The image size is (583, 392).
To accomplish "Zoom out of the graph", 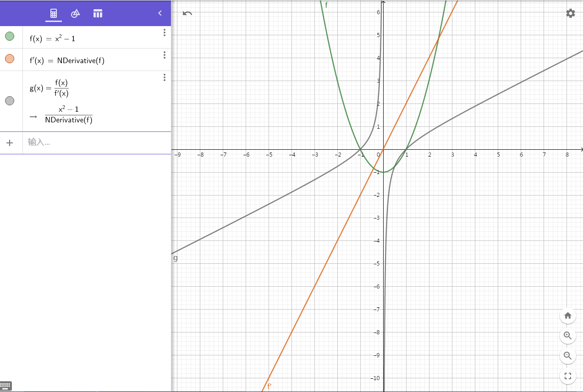I will 568,355.
